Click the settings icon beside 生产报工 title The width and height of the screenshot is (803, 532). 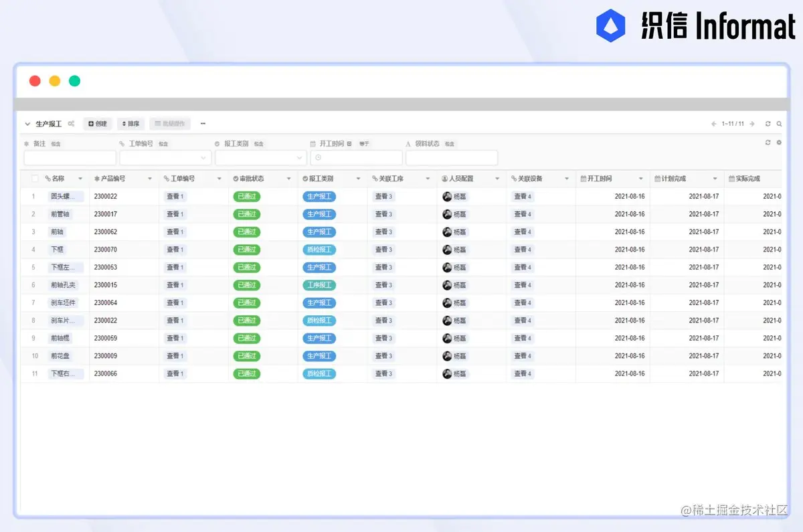(72, 124)
